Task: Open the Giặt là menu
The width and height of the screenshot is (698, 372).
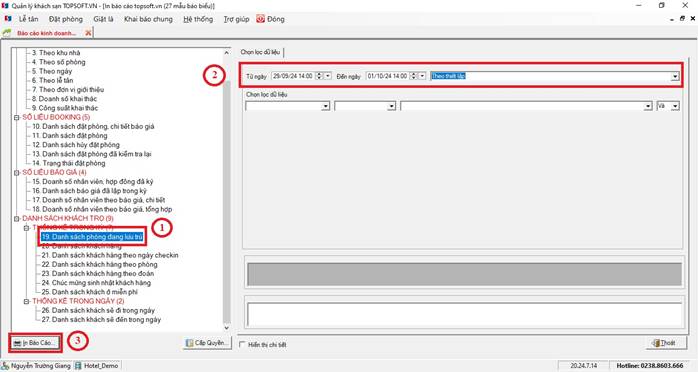Action: [x=103, y=19]
